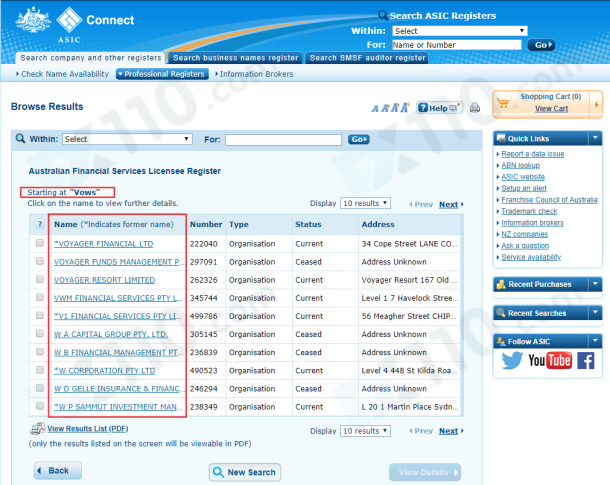Viewport: 610px width, 485px height.
Task: Tick checkbox for VWM FINANCIAL SERVICES
Action: tap(40, 297)
